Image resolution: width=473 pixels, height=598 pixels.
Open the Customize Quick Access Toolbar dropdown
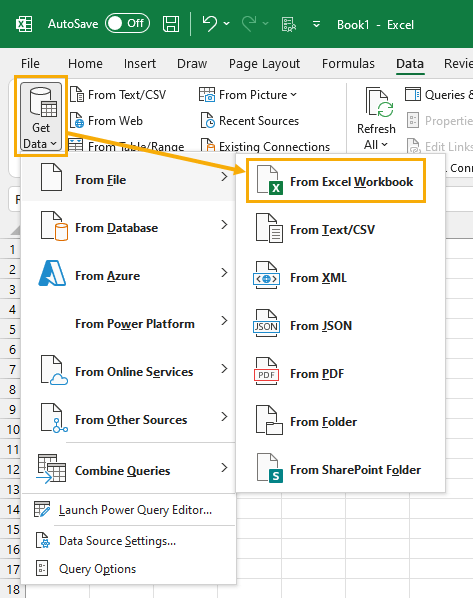click(x=316, y=24)
